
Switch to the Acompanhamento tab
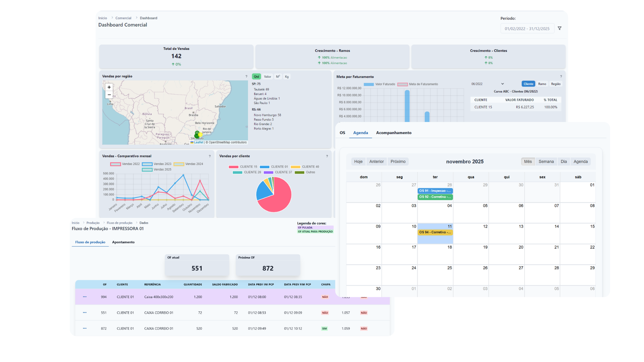click(x=393, y=133)
